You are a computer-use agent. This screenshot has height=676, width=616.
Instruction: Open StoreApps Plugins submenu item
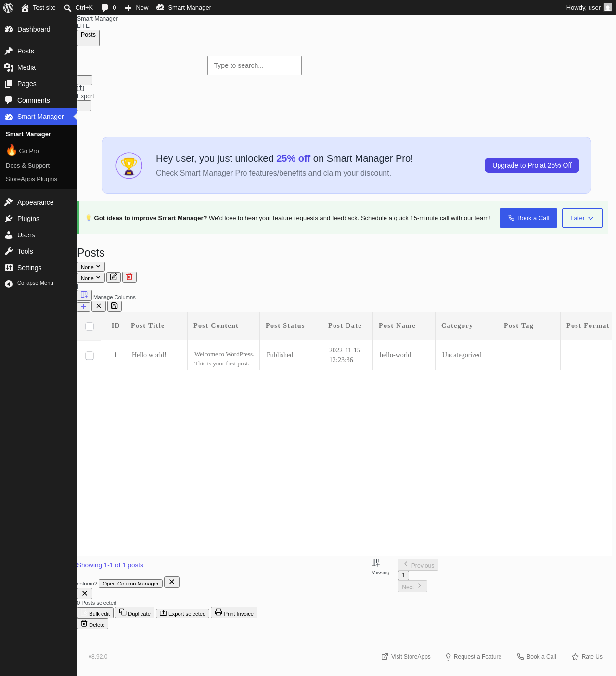(x=31, y=179)
